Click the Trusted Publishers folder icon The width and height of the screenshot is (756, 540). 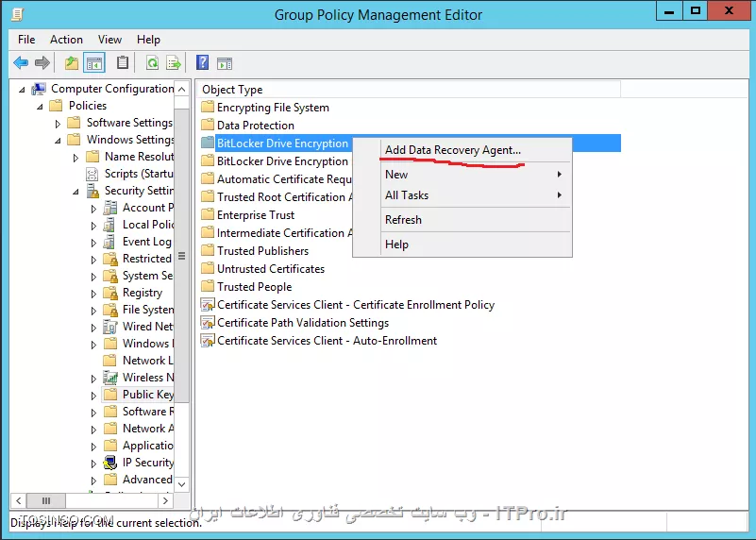[x=208, y=250]
